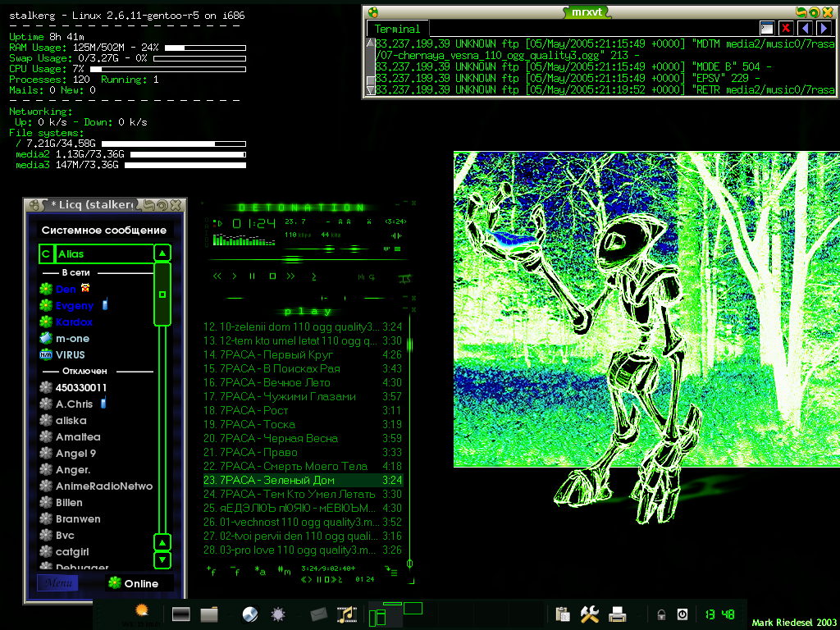The image size is (840, 630).
Task: Toggle the playlist lines icon under the waveform
Action: 398,249
